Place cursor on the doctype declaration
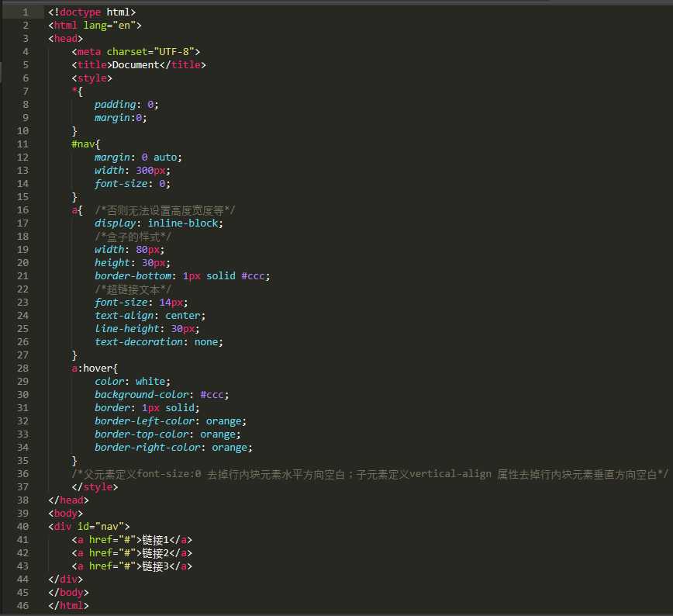The height and width of the screenshot is (616, 673). pyautogui.click(x=91, y=12)
